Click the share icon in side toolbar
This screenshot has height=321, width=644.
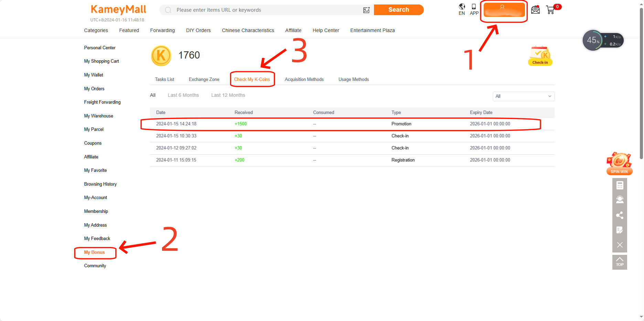click(620, 215)
